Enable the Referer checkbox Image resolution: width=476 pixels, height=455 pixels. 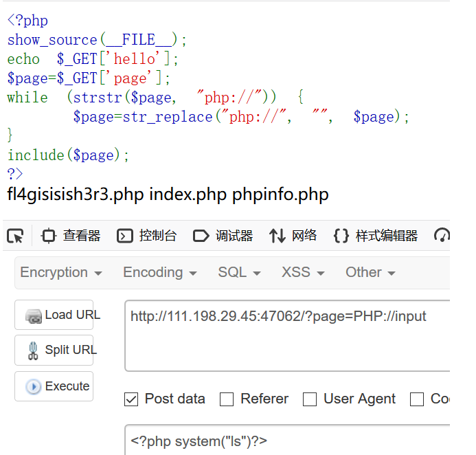(x=227, y=399)
